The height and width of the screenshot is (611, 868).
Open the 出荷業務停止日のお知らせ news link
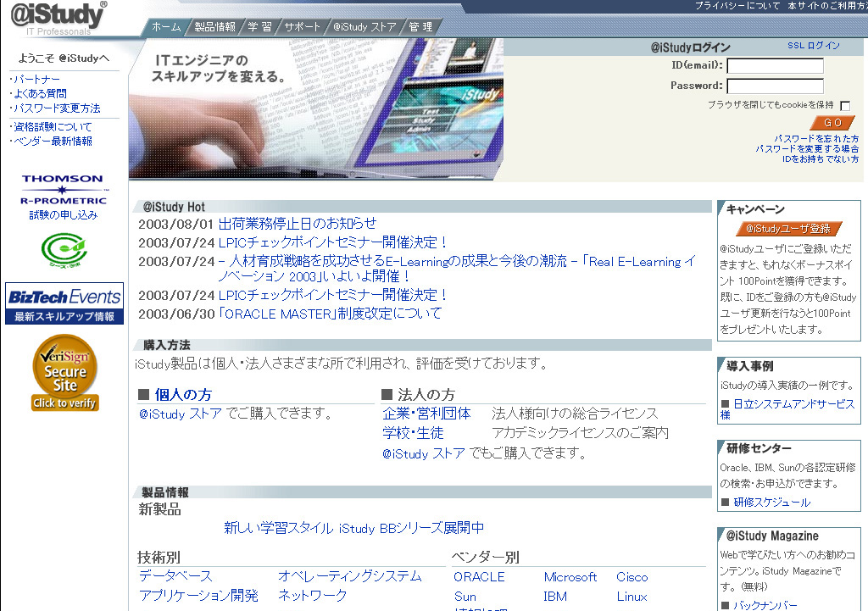pyautogui.click(x=298, y=224)
